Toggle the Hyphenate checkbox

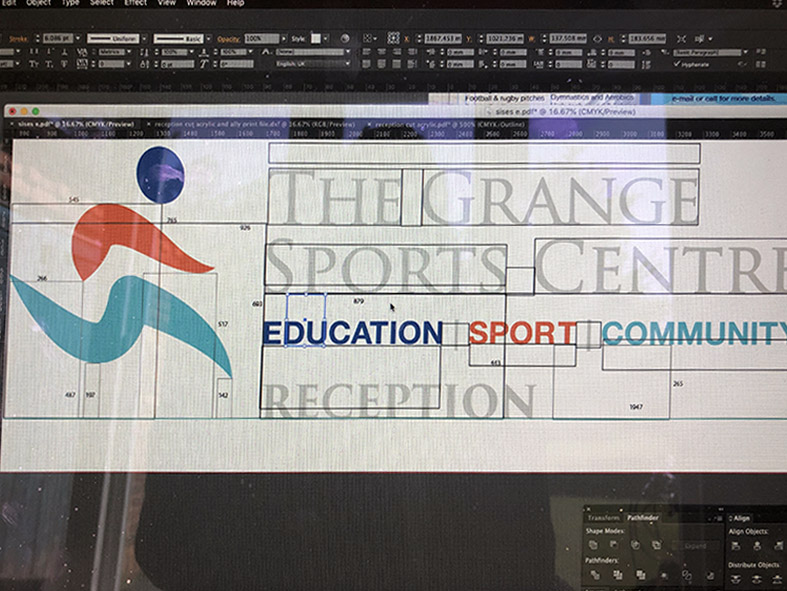678,64
